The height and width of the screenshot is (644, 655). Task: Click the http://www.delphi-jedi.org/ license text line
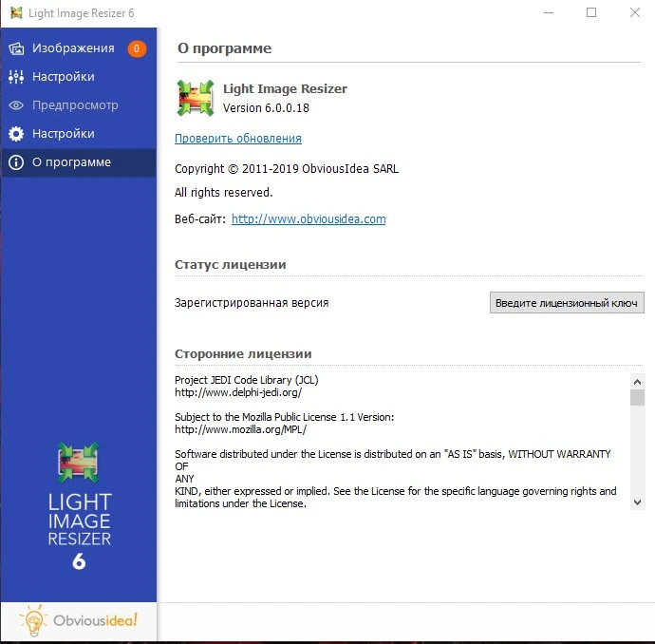(x=238, y=392)
